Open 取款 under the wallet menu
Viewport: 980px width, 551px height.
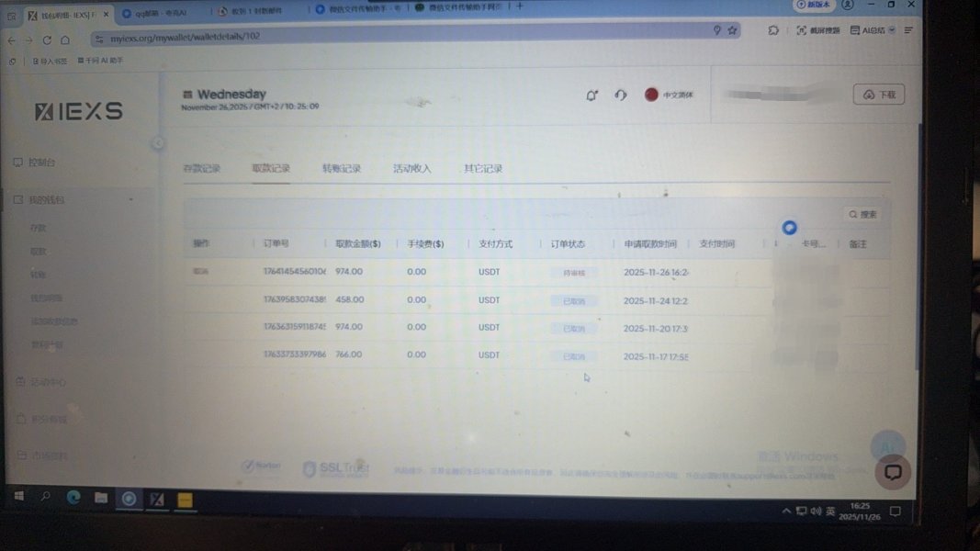click(39, 251)
